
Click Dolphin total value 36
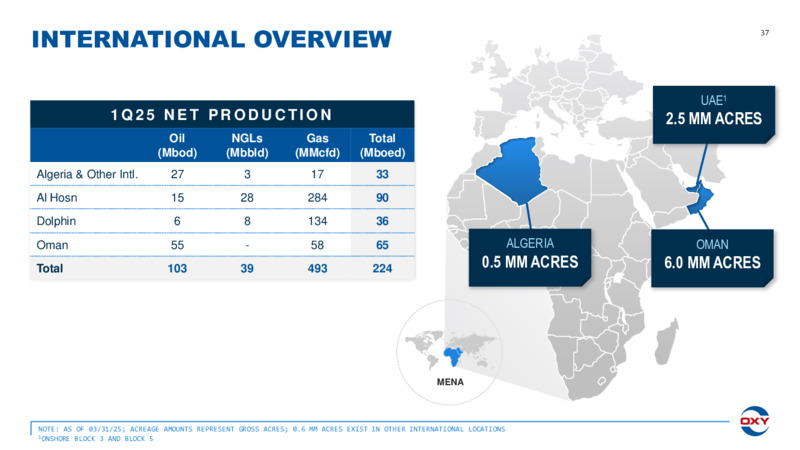click(382, 221)
